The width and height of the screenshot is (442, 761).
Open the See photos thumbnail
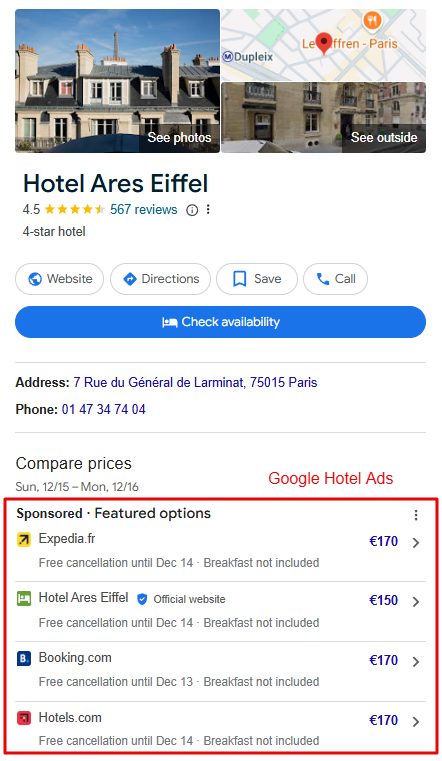coord(117,81)
